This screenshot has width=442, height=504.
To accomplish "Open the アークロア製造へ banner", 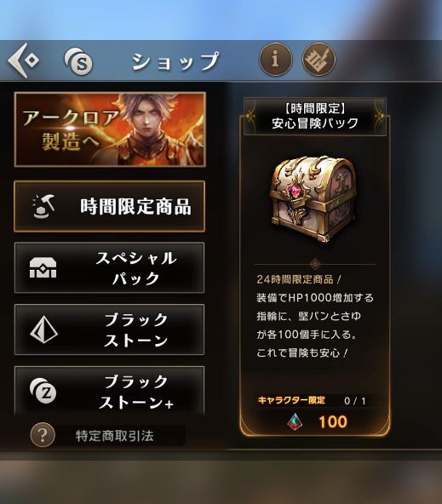I will click(110, 129).
